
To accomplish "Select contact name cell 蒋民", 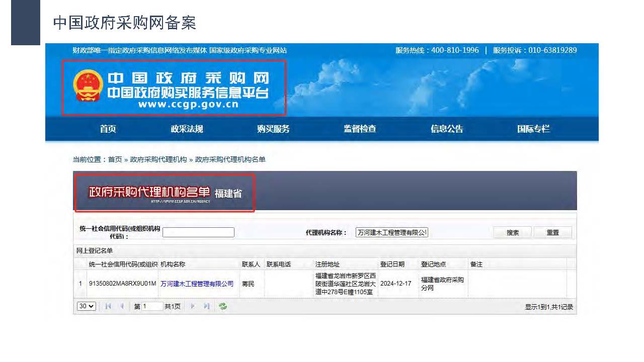I will tap(248, 284).
